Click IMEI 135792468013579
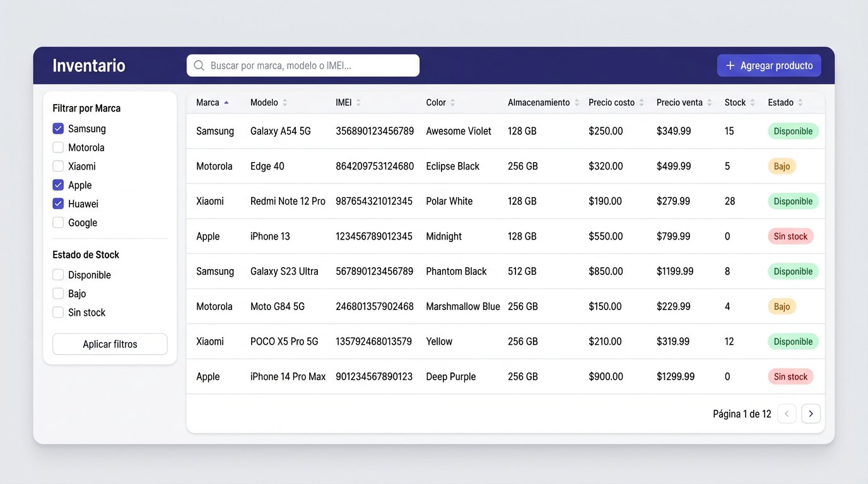 (x=374, y=342)
